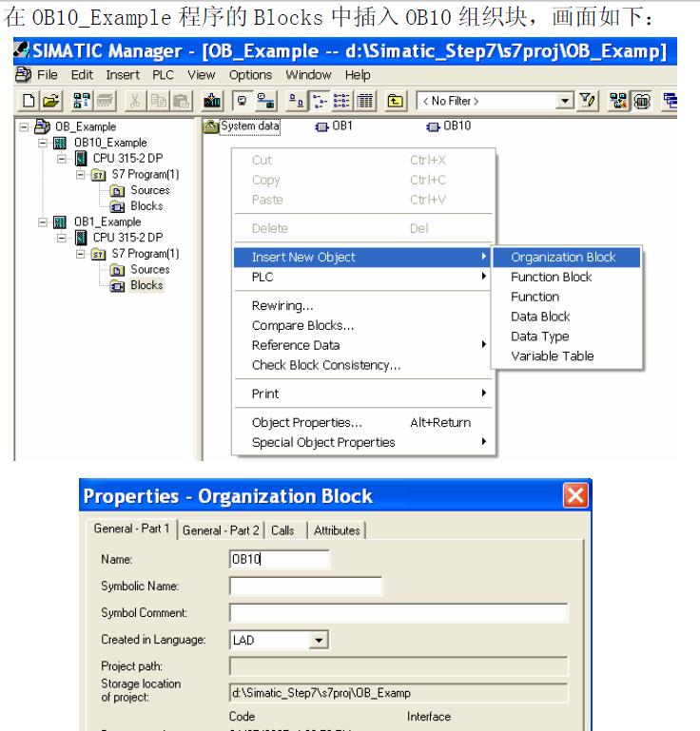Screen dimensions: 700x731
Task: Click the Cut scissors toolbar icon
Action: [134, 101]
